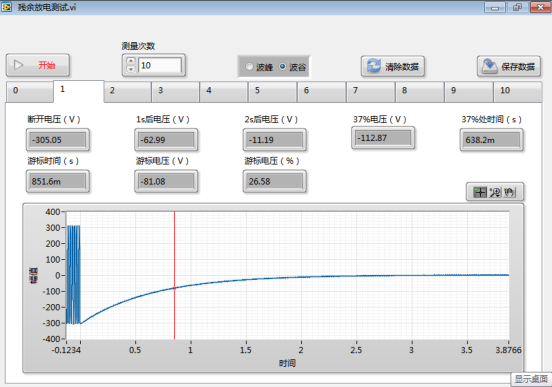This screenshot has width=552, height=387.
Task: Switch to tab 4
Action: [224, 92]
